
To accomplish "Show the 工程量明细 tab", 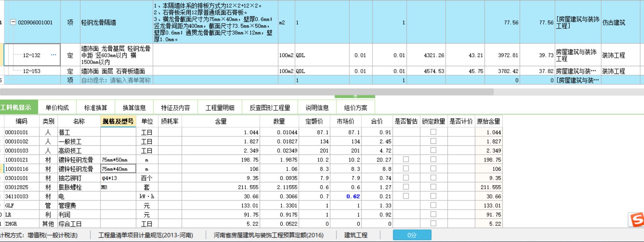I will tap(220, 108).
